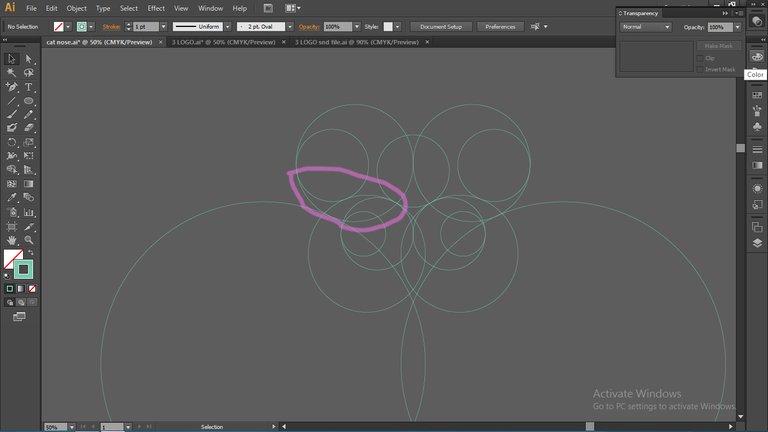Open the 2 pt. Oval brush dropdown

coord(290,27)
